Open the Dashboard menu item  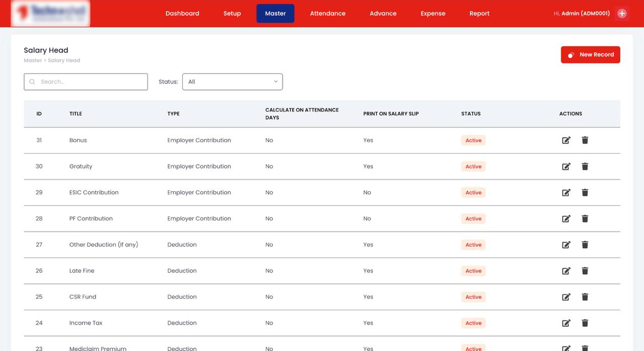[x=182, y=14]
